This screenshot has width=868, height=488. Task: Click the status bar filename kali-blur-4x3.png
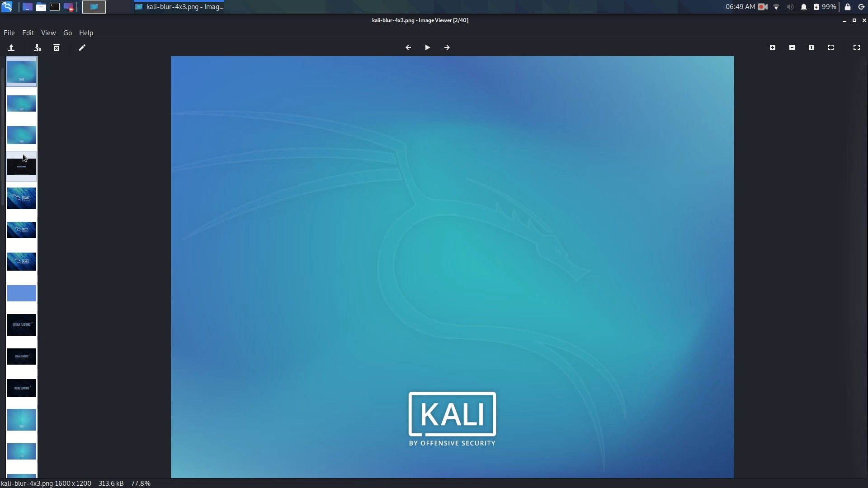pyautogui.click(x=27, y=483)
